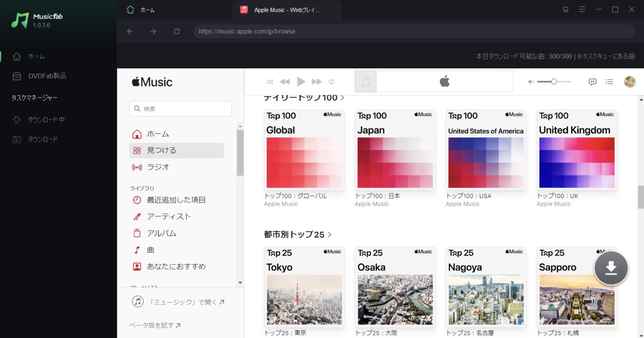
Task: Click the 「ミュージック」で開く link
Action: (x=178, y=302)
